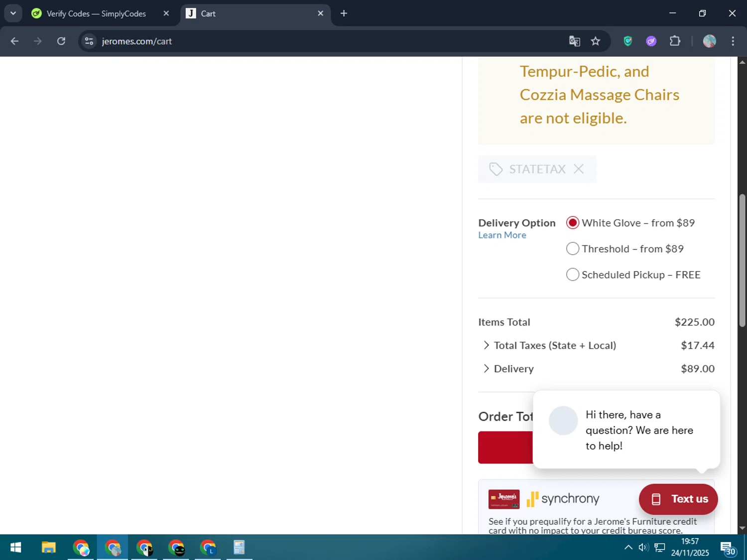The width and height of the screenshot is (747, 560).
Task: Open the Learn More delivery link
Action: (502, 235)
